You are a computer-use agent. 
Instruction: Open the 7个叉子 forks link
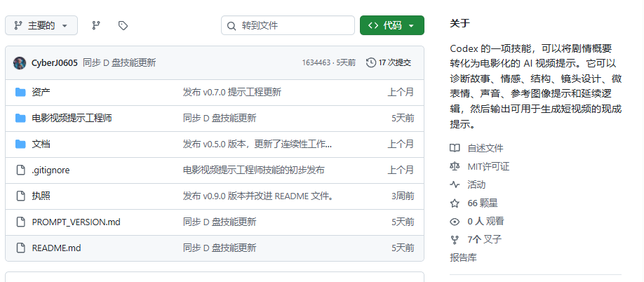point(484,239)
